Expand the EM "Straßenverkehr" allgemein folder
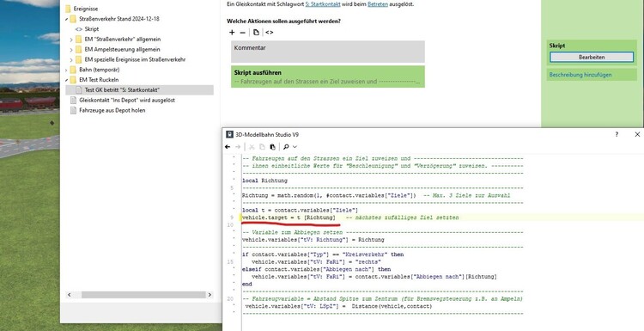The width and height of the screenshot is (644, 331). point(71,40)
